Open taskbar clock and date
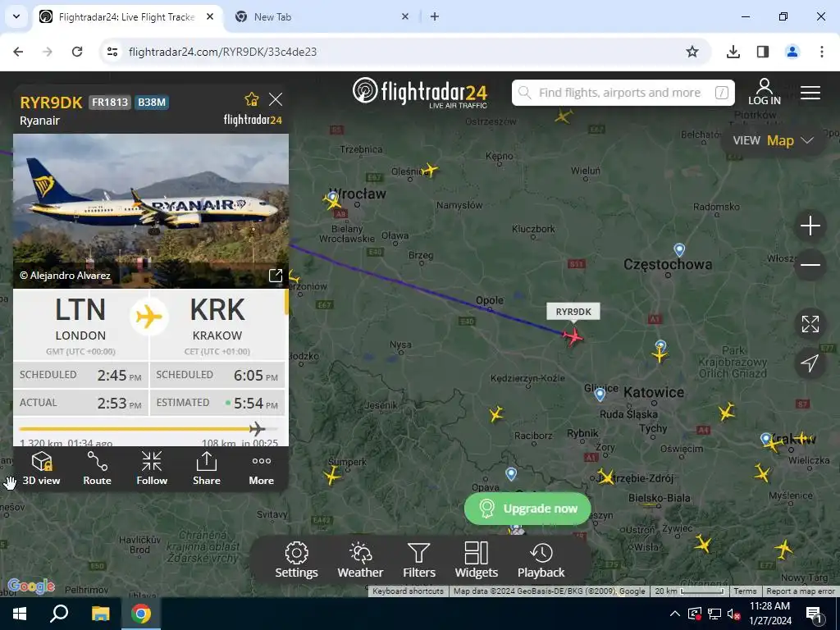 (x=769, y=614)
